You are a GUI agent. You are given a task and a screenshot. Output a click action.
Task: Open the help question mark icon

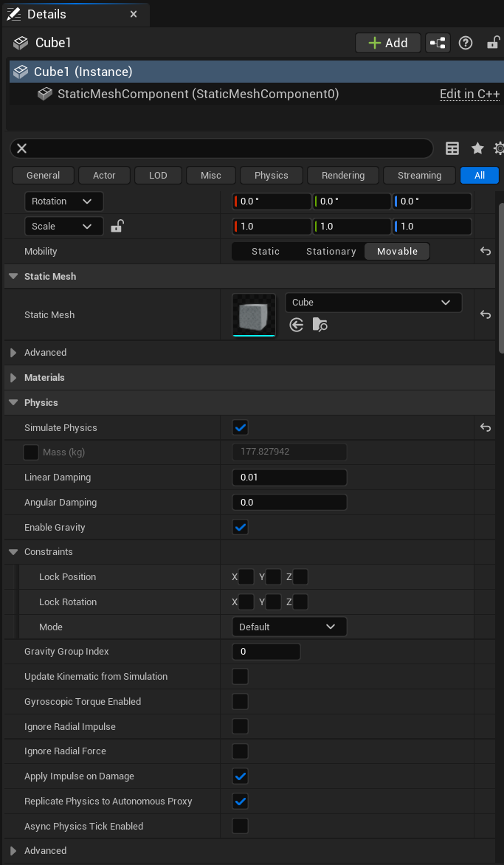tap(466, 43)
